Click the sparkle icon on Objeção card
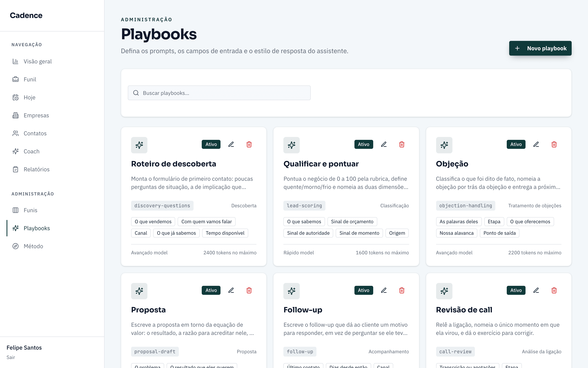The height and width of the screenshot is (368, 588). pos(444,145)
